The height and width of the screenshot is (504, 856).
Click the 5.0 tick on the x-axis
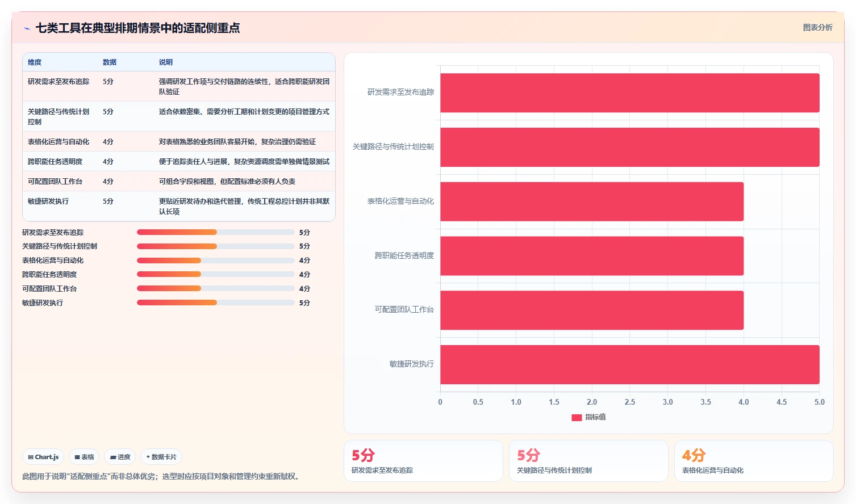819,402
